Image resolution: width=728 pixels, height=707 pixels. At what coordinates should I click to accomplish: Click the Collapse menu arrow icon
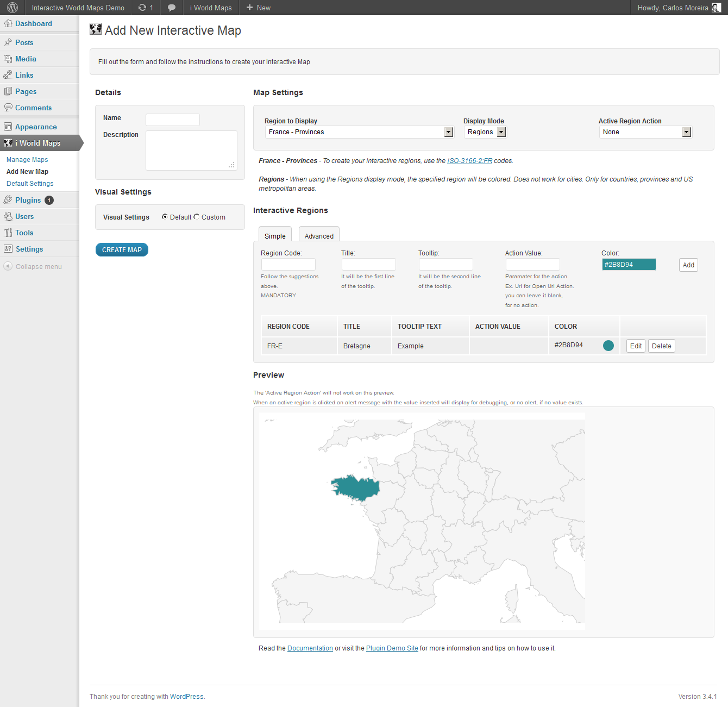tap(8, 266)
